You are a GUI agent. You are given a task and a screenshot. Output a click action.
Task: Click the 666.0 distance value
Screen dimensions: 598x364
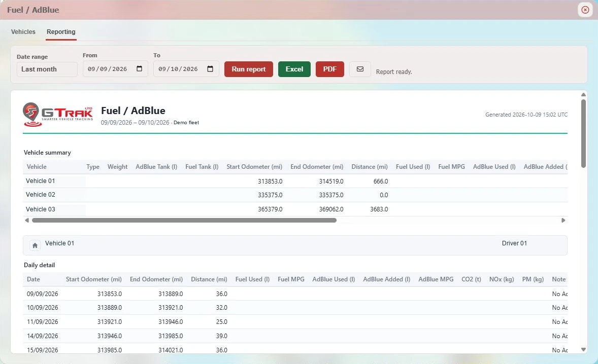coord(381,181)
